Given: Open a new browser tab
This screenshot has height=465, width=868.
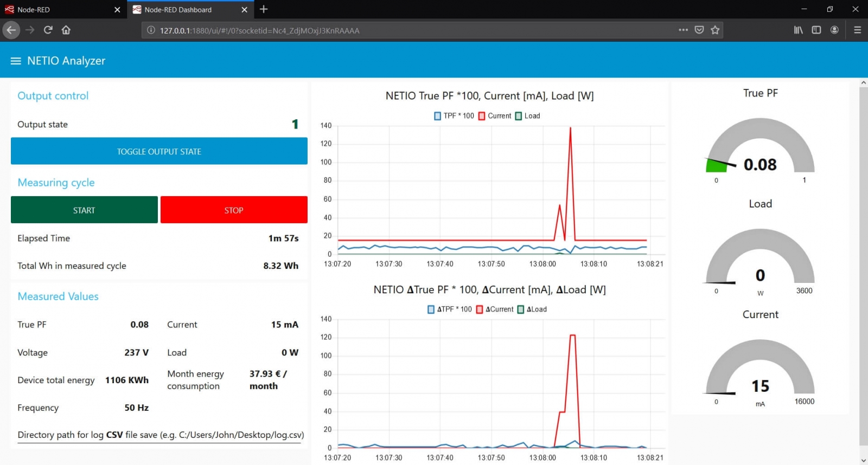Looking at the screenshot, I should tap(264, 9).
